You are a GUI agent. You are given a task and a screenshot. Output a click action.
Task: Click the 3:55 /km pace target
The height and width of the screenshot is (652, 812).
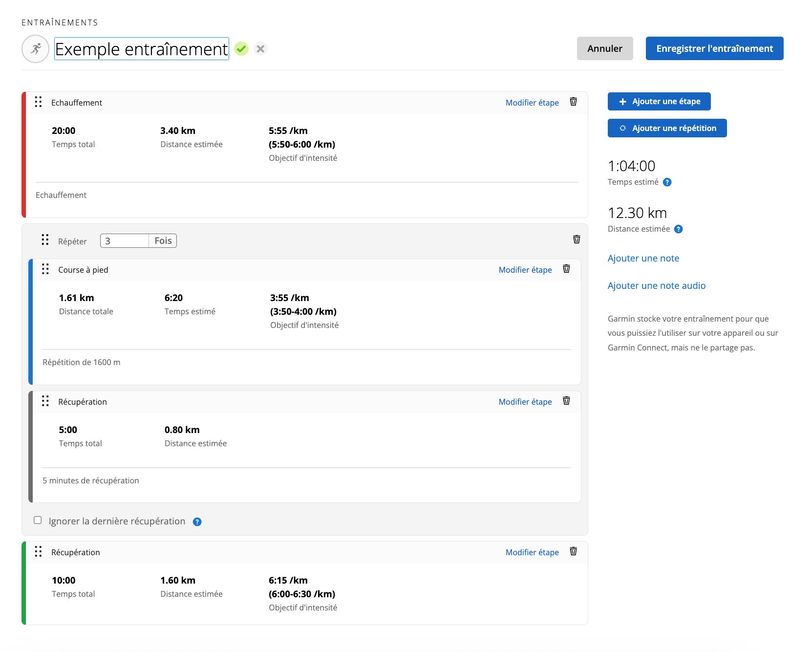[290, 298]
